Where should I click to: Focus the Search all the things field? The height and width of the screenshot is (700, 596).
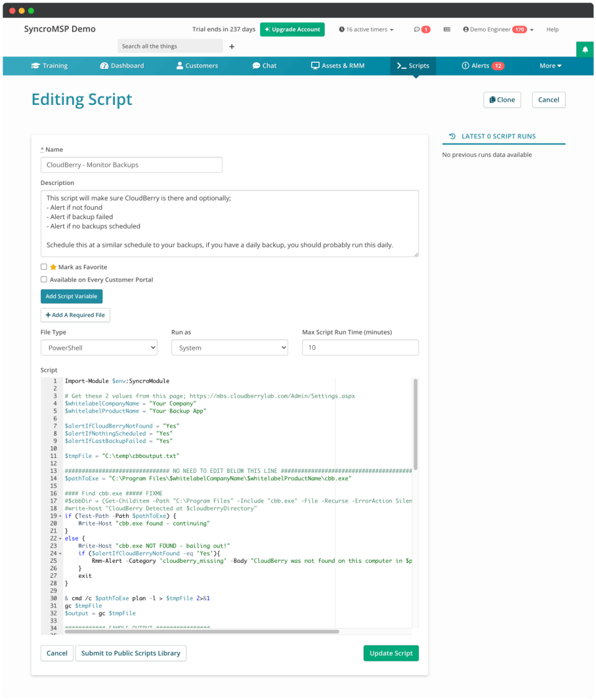pos(169,47)
